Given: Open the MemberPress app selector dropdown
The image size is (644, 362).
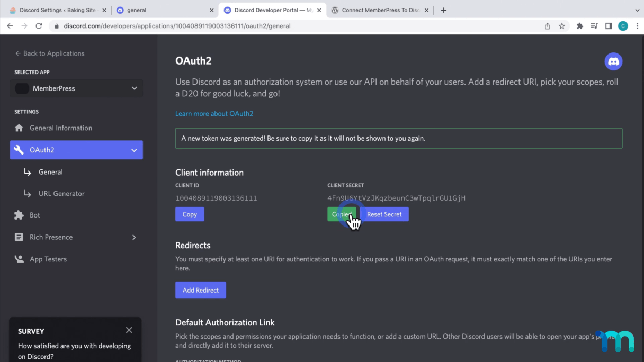Looking at the screenshot, I should click(x=76, y=88).
